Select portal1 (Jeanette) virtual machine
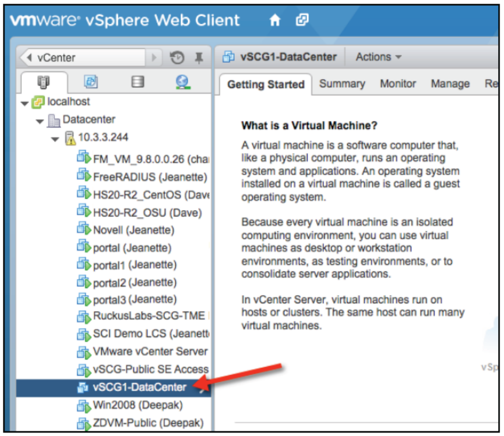Image resolution: width=504 pixels, height=436 pixels. point(135,265)
